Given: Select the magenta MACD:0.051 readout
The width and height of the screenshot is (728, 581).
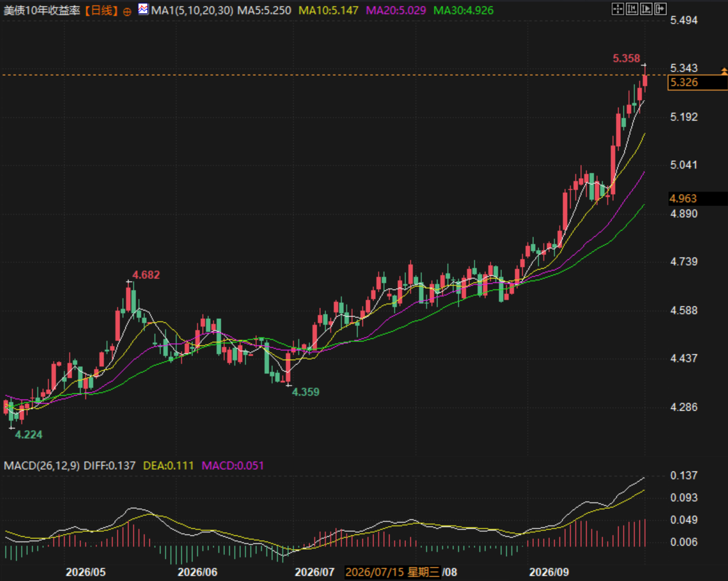Looking at the screenshot, I should coord(233,466).
